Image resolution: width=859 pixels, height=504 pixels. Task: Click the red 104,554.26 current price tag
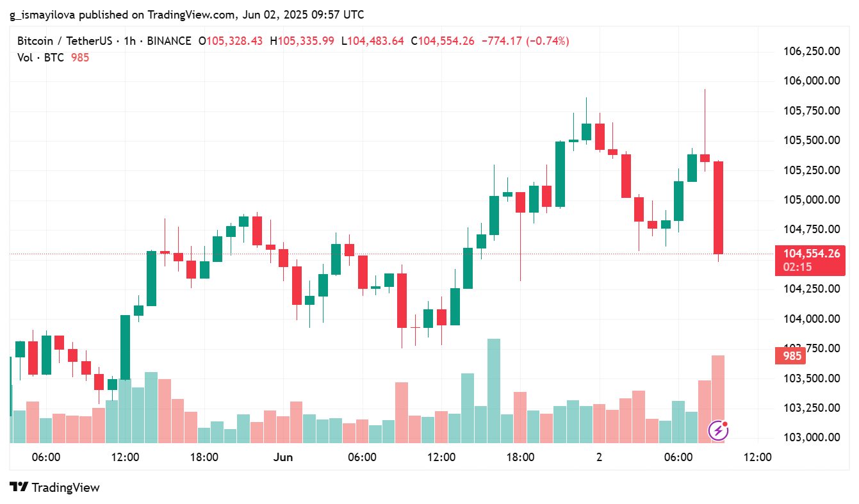pyautogui.click(x=810, y=254)
